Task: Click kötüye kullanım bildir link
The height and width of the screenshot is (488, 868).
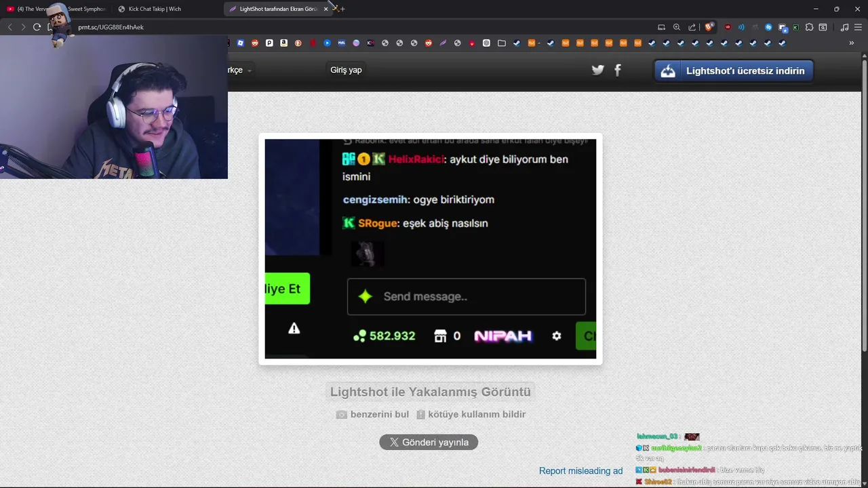Action: click(x=471, y=414)
